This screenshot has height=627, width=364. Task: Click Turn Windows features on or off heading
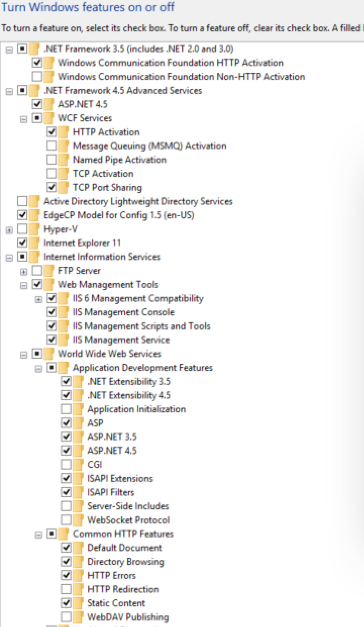coord(88,9)
